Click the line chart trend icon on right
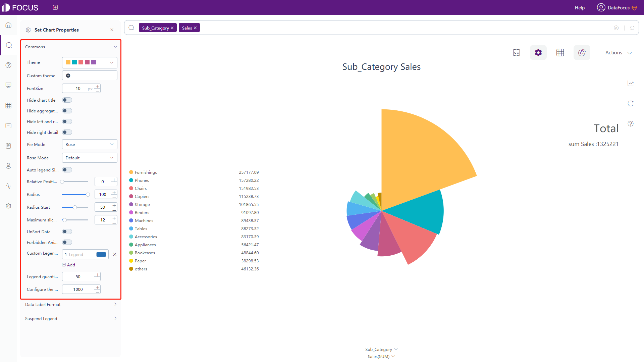The height and width of the screenshot is (362, 644). [x=631, y=83]
